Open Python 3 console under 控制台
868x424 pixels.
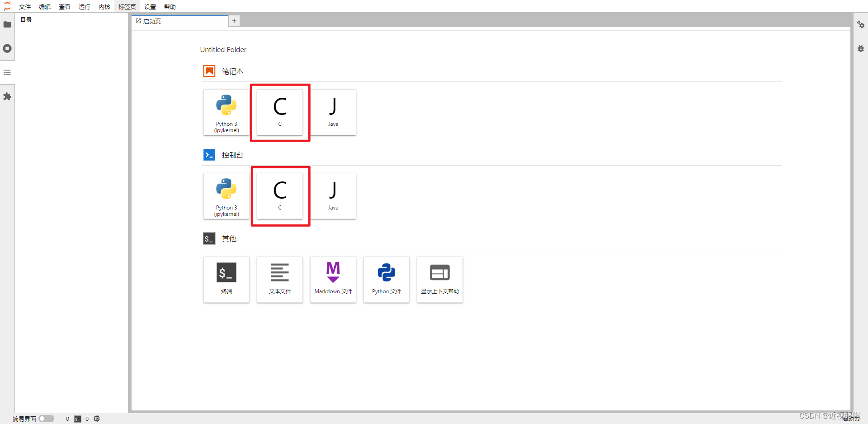226,196
